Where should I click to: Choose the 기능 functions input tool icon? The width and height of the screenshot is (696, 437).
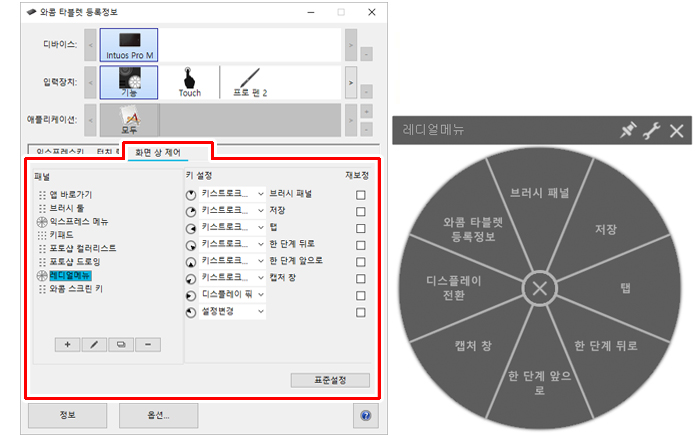[x=129, y=82]
